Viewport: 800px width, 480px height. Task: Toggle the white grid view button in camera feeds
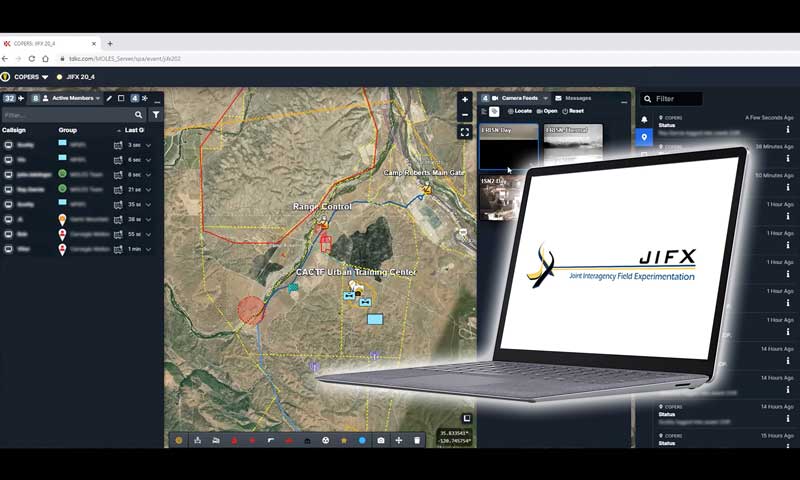tap(494, 111)
